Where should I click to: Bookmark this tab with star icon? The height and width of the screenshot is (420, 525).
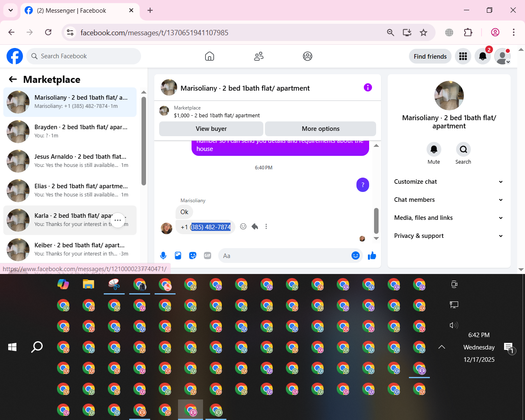(424, 32)
